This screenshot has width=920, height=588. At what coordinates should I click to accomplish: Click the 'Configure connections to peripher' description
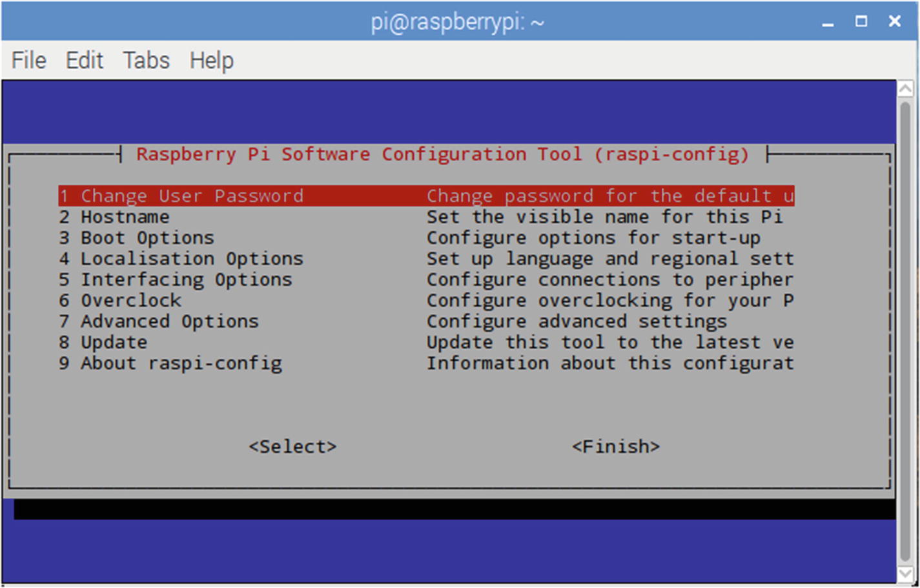point(610,279)
